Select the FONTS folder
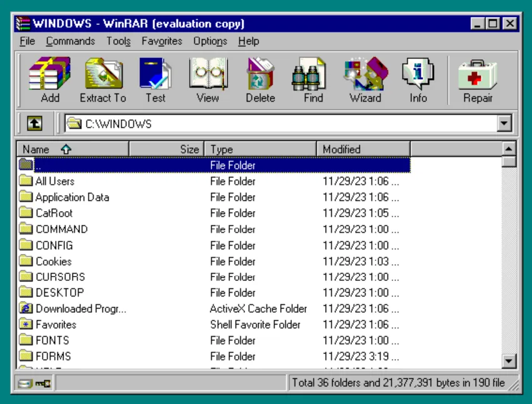The image size is (532, 404). click(x=53, y=340)
